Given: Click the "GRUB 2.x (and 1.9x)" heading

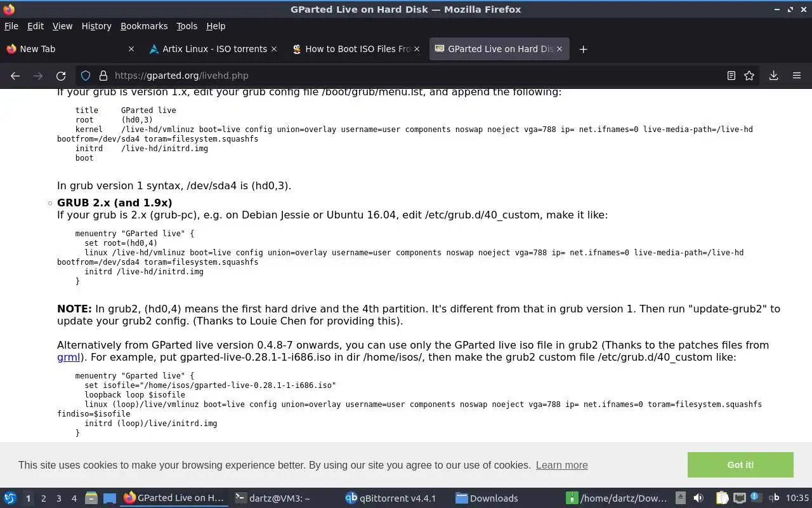Looking at the screenshot, I should point(114,203).
